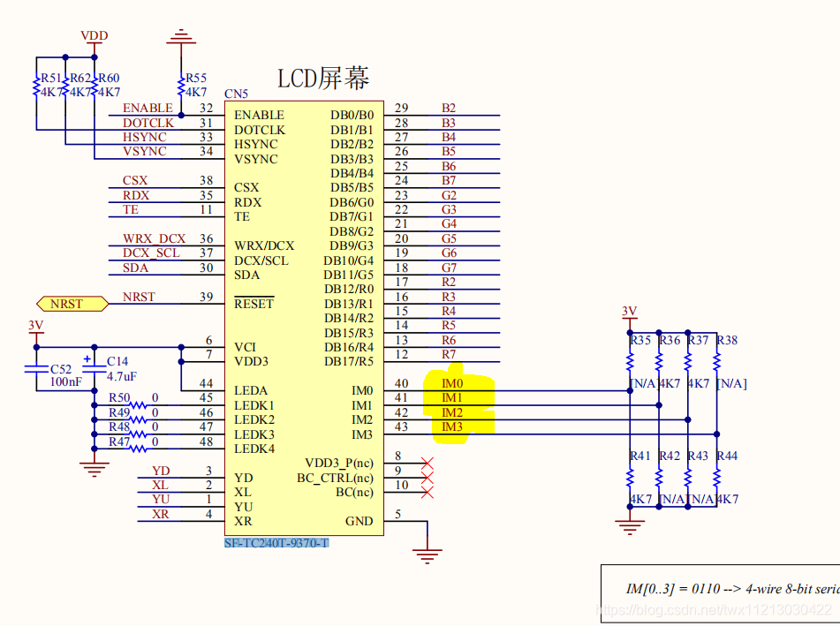Click the SF-TC240T-9370-T part name
This screenshot has width=840, height=626.
277,543
